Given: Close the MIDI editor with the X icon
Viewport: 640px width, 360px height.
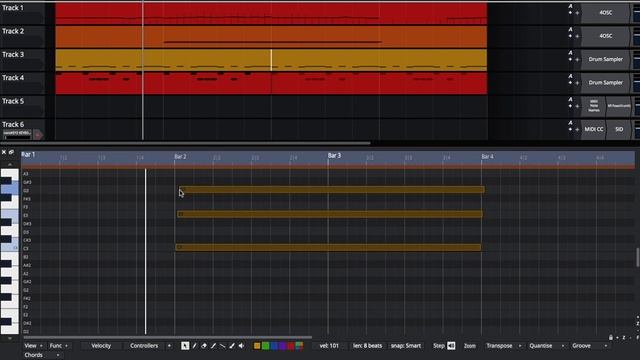Looking at the screenshot, I should (x=4, y=152).
